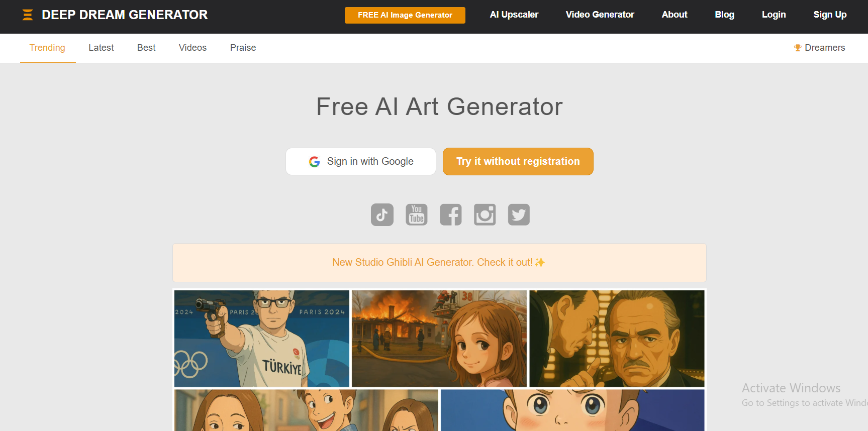Click the Google logo in sign-in button

(315, 162)
